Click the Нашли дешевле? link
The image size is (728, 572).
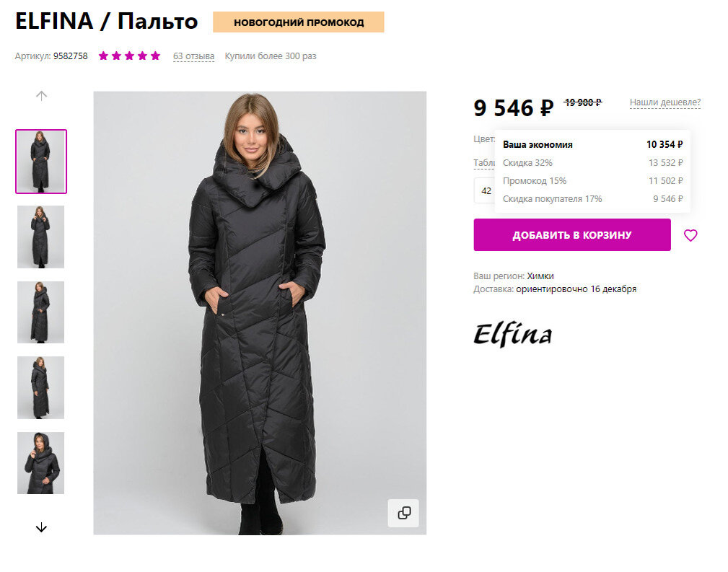(665, 102)
